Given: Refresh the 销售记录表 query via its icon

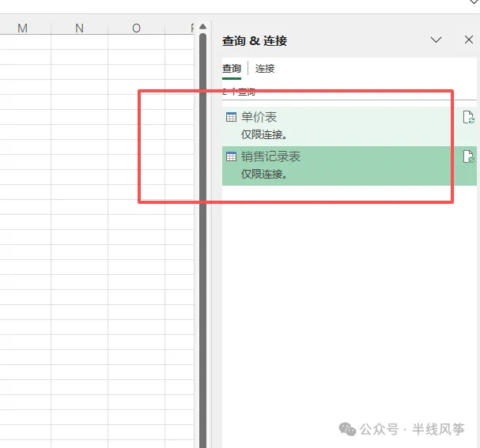Looking at the screenshot, I should click(468, 156).
